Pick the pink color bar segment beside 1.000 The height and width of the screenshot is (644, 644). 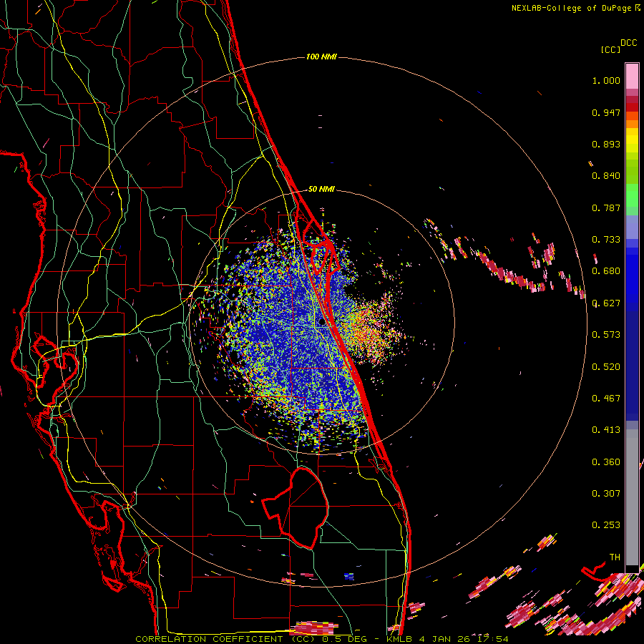pyautogui.click(x=632, y=77)
